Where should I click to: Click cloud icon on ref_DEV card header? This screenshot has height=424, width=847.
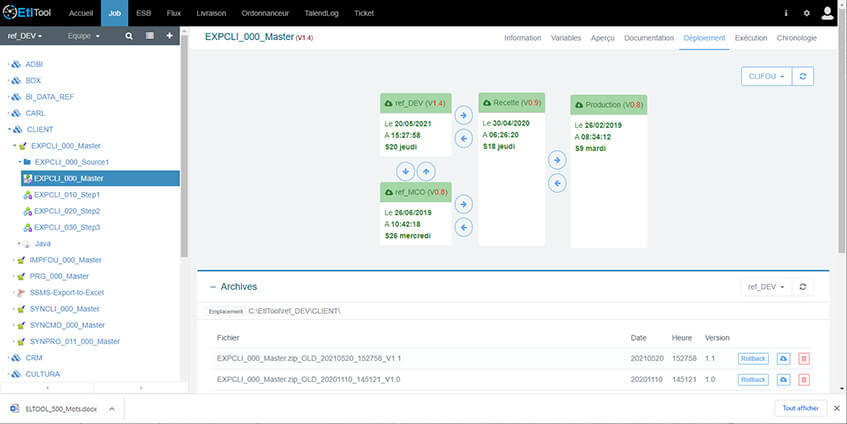pyautogui.click(x=388, y=103)
